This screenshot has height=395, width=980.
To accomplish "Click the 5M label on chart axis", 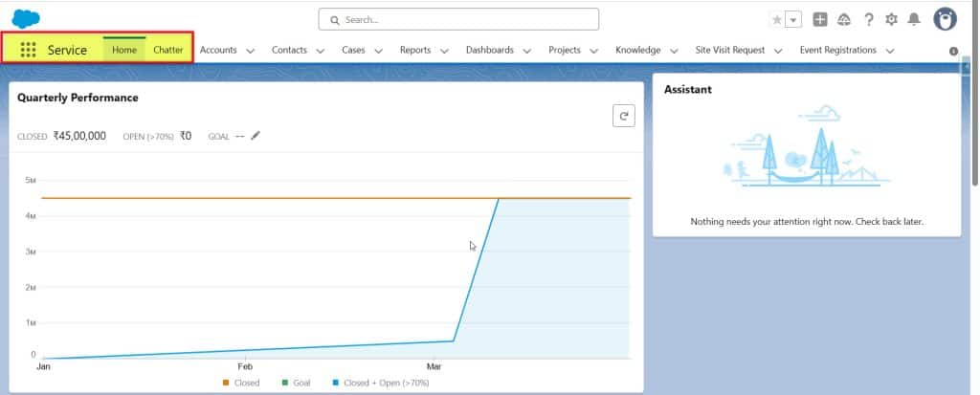I will [x=31, y=180].
